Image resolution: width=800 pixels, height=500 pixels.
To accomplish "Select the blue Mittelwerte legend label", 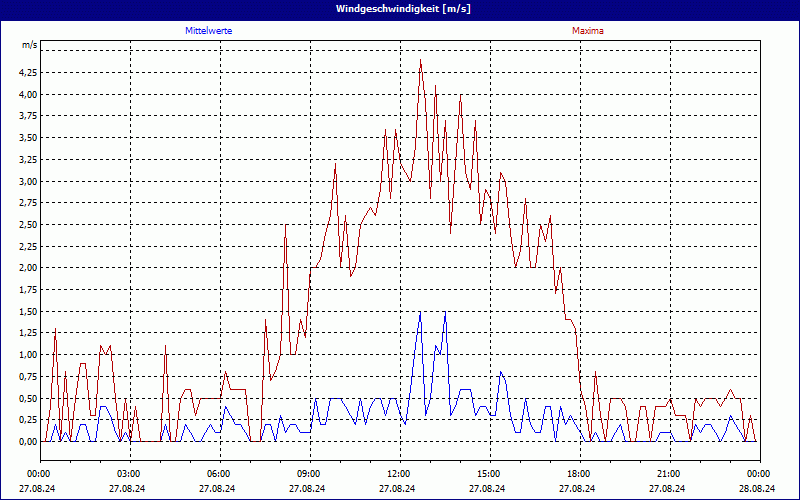I will (209, 31).
